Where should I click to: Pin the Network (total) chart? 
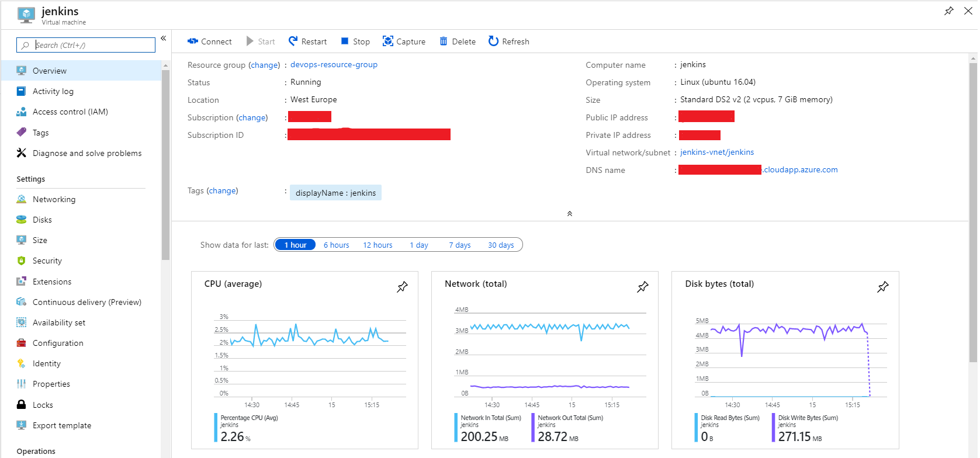[x=642, y=287]
